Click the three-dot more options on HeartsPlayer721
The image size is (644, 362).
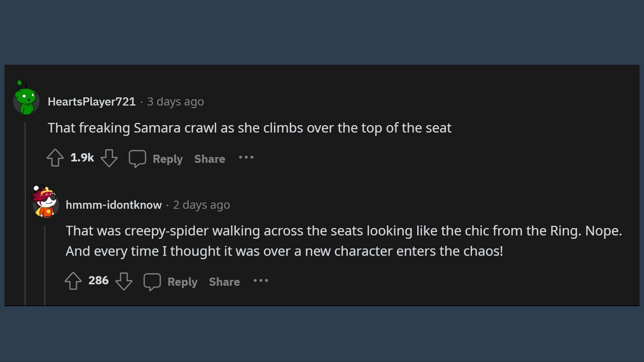(x=246, y=158)
